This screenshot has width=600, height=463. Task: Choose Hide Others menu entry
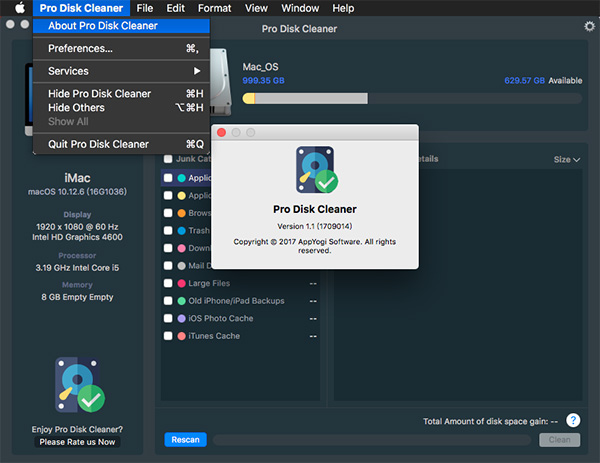pyautogui.click(x=121, y=108)
